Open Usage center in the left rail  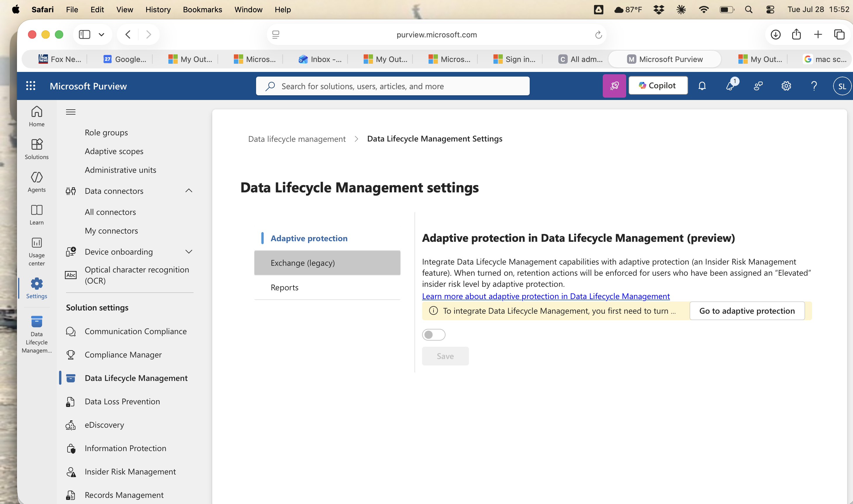37,251
